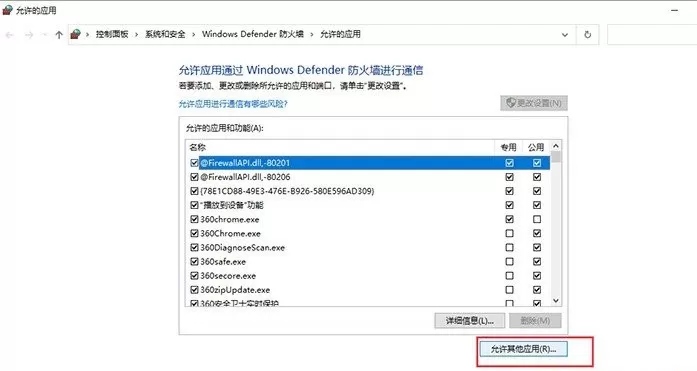Select @FirewallAPI.dll,-80206 row
The width and height of the screenshot is (697, 371).
[368, 177]
